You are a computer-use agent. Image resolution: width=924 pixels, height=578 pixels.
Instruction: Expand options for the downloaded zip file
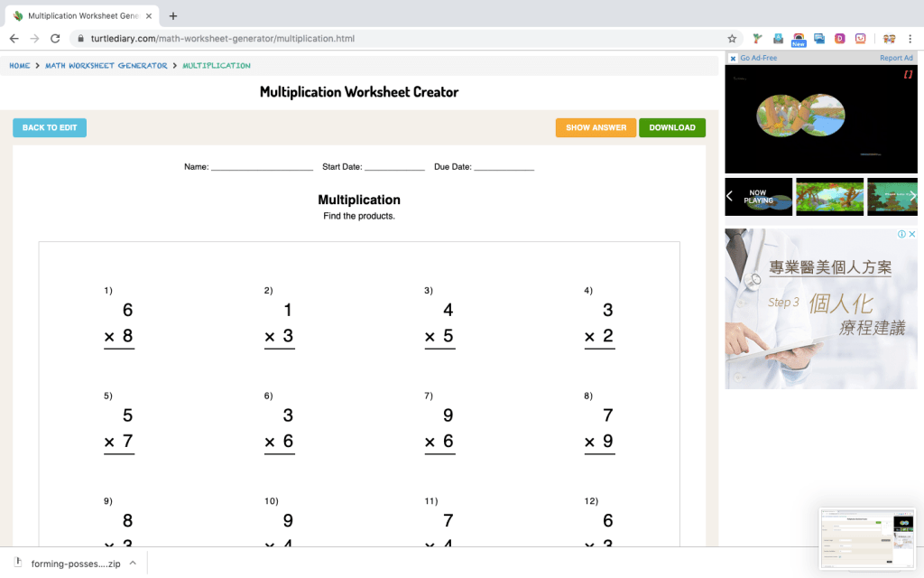[133, 564]
